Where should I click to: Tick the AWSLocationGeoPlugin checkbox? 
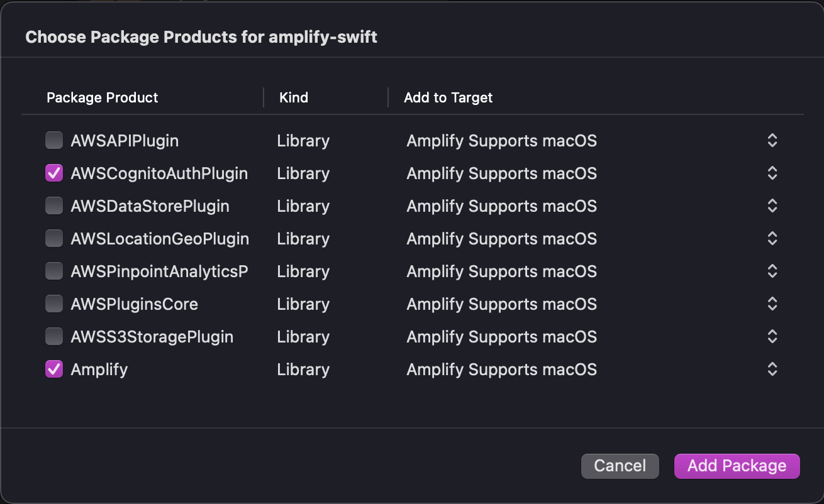pos(54,239)
